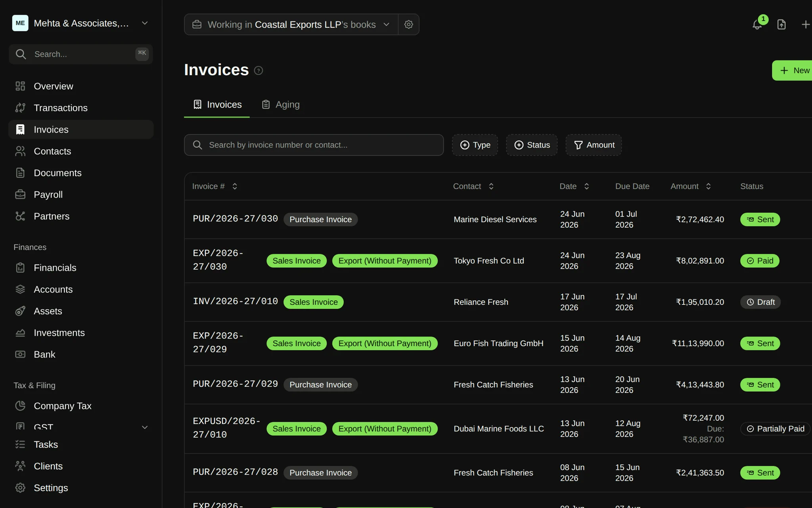Sort by Date column

click(575, 186)
